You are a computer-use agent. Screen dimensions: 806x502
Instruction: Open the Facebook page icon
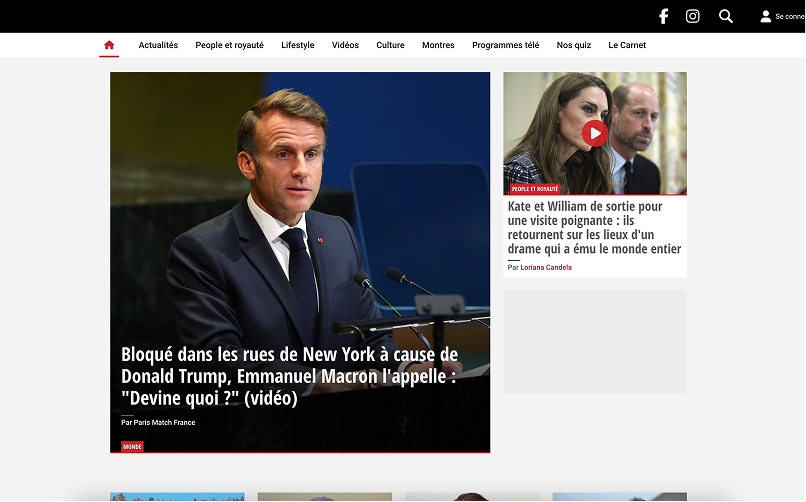pyautogui.click(x=664, y=16)
